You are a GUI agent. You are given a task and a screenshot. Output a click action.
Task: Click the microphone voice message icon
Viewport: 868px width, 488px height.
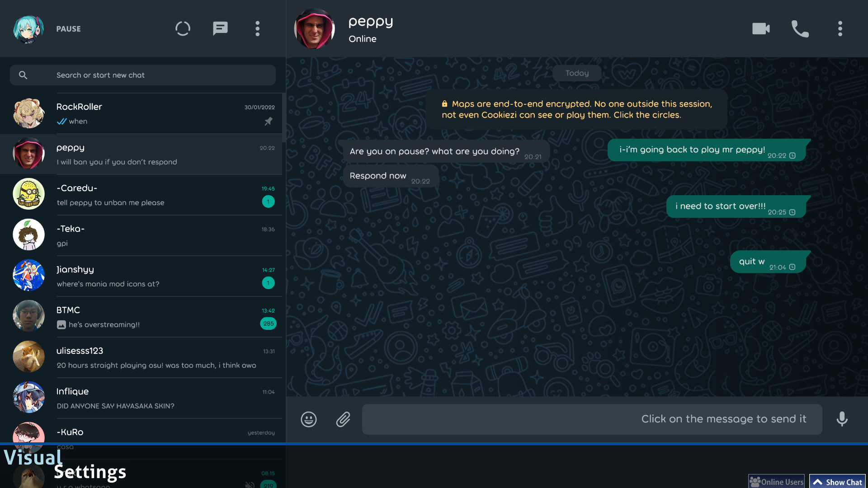[x=842, y=419]
